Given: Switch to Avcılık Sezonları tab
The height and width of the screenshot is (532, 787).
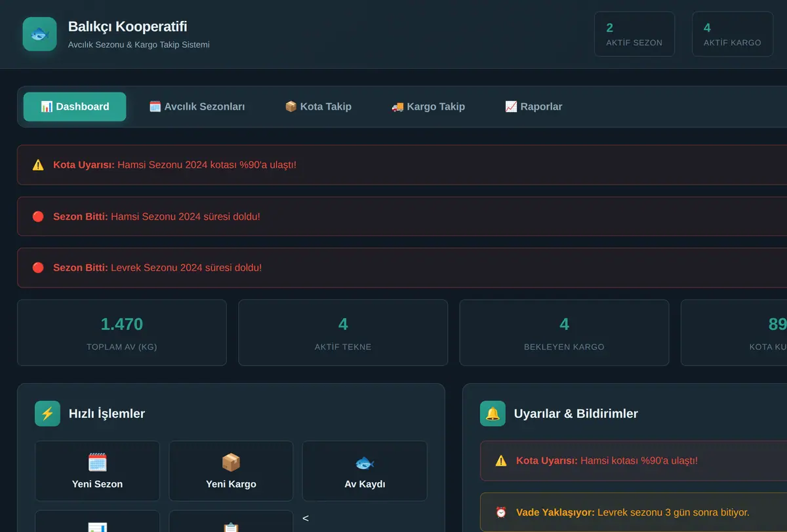Looking at the screenshot, I should 197,107.
